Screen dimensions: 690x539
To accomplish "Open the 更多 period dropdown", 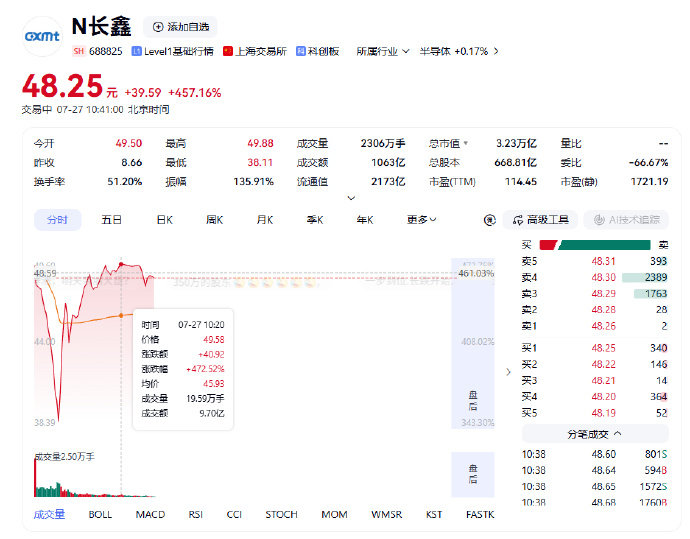I will (422, 220).
